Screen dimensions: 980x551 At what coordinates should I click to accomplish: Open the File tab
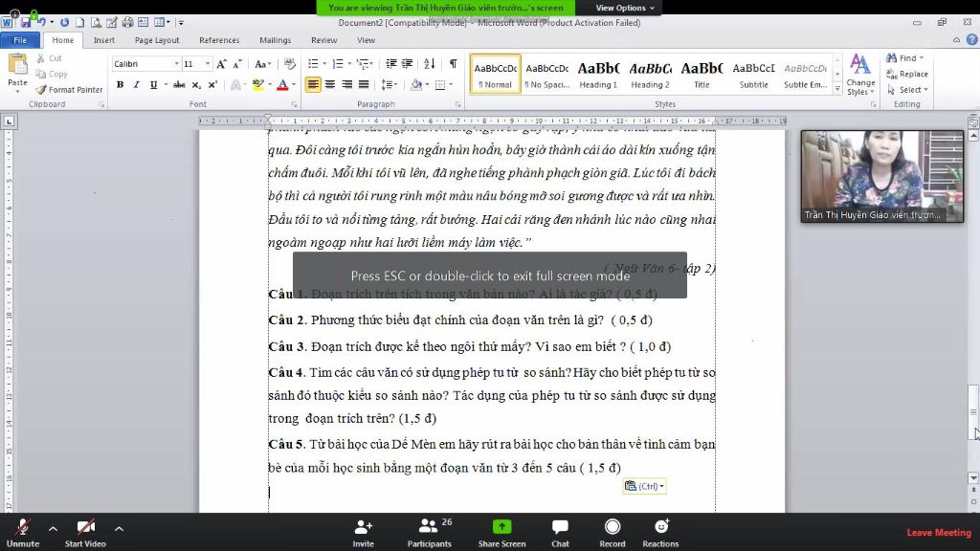pyautogui.click(x=20, y=40)
